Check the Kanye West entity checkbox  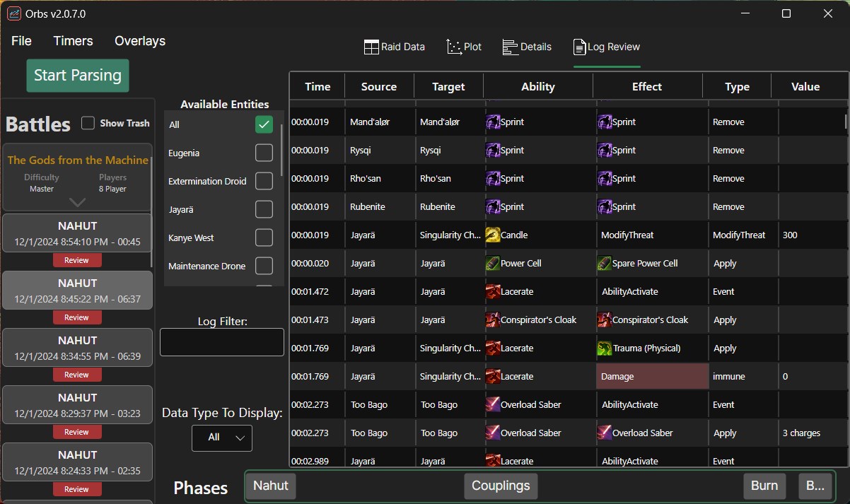click(x=264, y=238)
